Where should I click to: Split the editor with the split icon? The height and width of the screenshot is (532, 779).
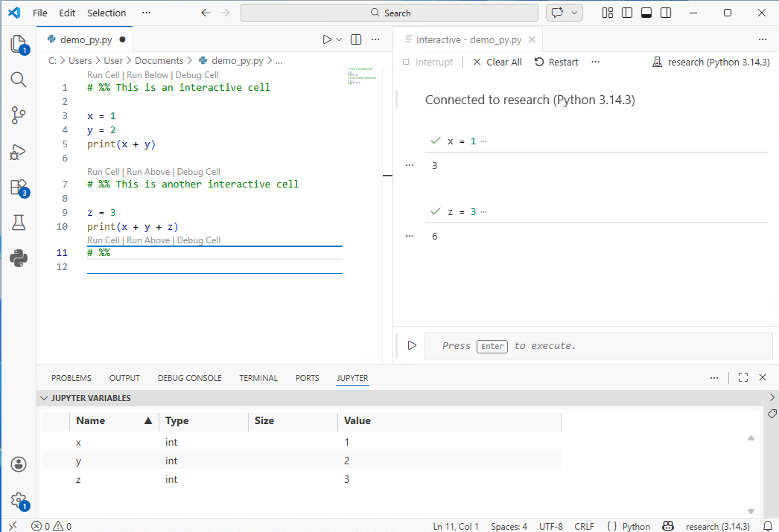pyautogui.click(x=356, y=39)
